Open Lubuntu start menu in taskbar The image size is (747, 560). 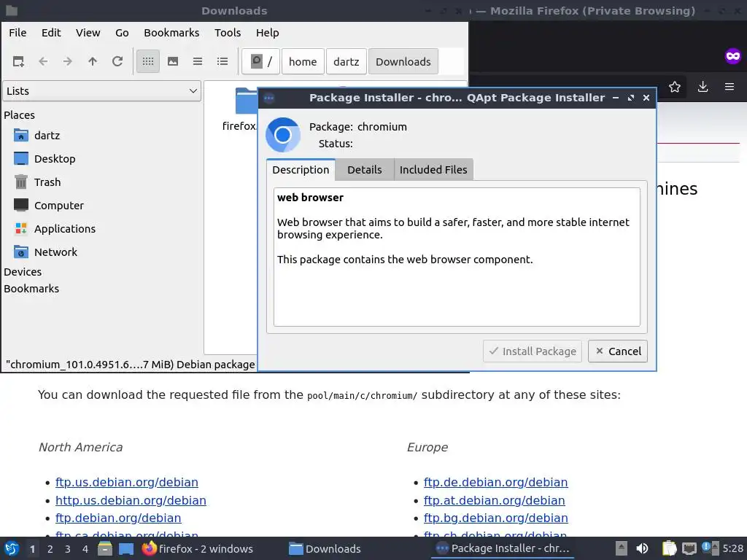coord(12,548)
